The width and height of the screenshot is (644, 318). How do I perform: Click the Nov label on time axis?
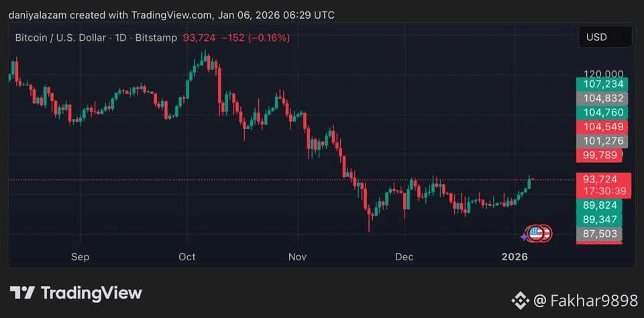pos(298,257)
